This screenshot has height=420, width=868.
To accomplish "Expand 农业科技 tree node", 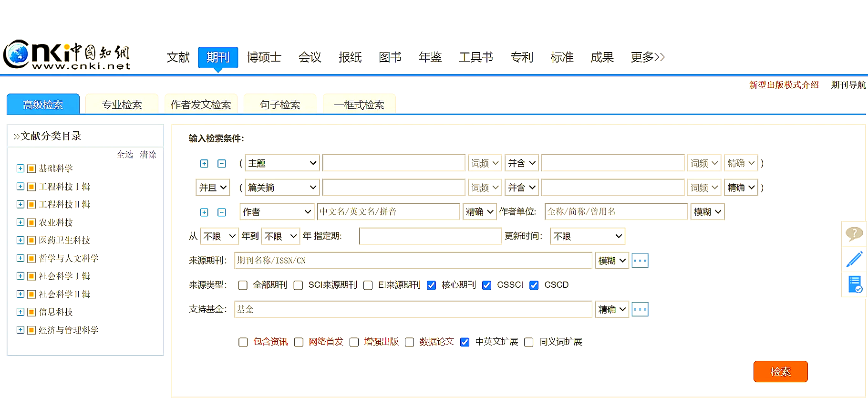I will click(21, 222).
